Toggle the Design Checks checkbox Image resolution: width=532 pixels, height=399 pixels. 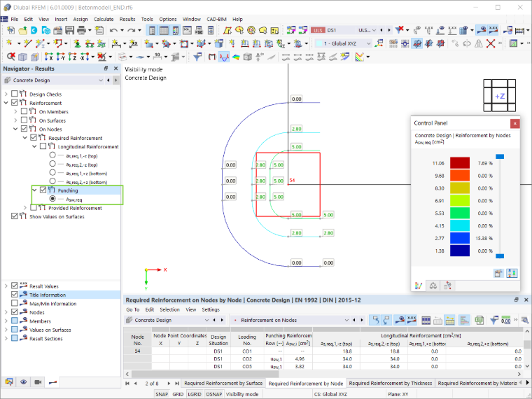pos(15,94)
